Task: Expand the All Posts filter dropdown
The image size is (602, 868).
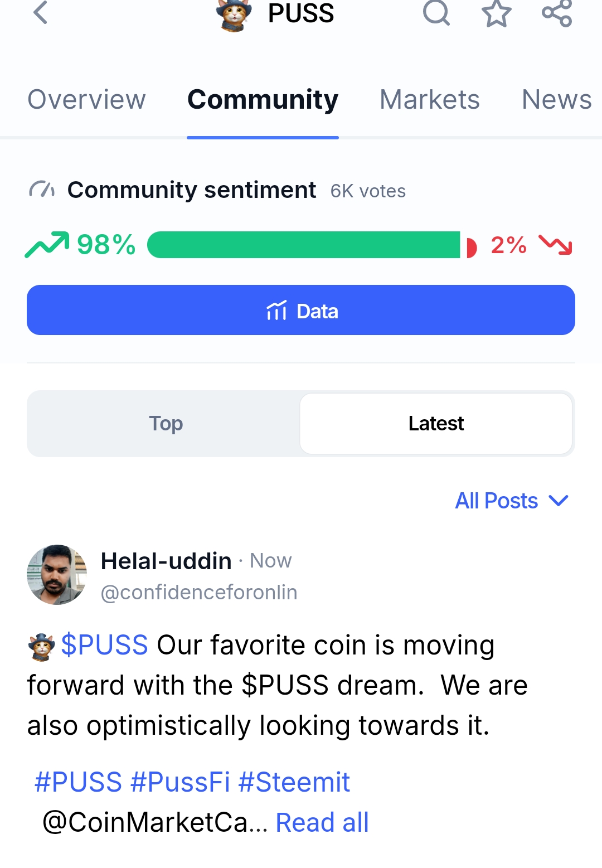Action: point(512,501)
